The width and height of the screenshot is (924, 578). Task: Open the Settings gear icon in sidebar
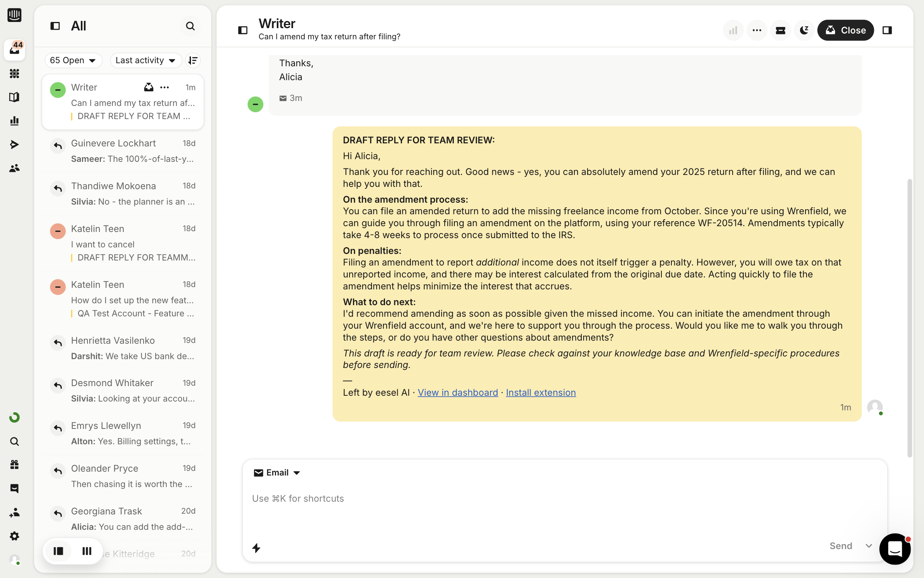(x=15, y=536)
